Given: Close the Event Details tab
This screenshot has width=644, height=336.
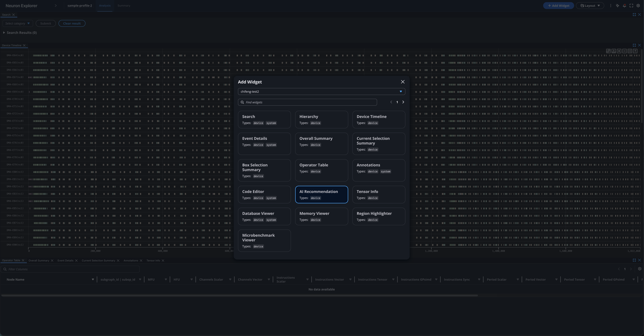Looking at the screenshot, I should (x=76, y=261).
